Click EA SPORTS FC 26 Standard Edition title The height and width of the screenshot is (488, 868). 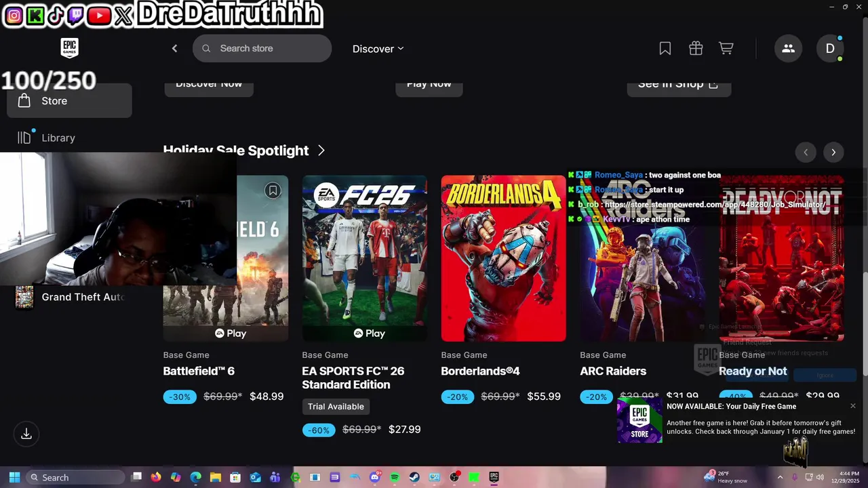[x=353, y=378]
